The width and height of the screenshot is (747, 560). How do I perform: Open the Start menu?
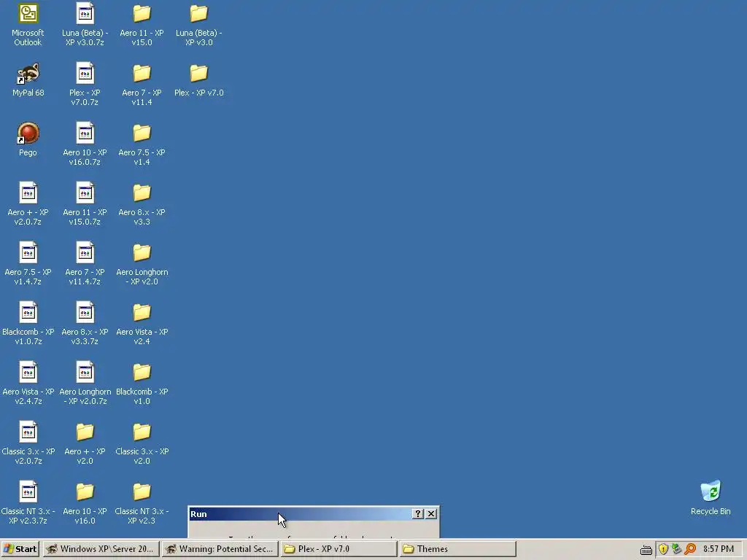coord(20,549)
